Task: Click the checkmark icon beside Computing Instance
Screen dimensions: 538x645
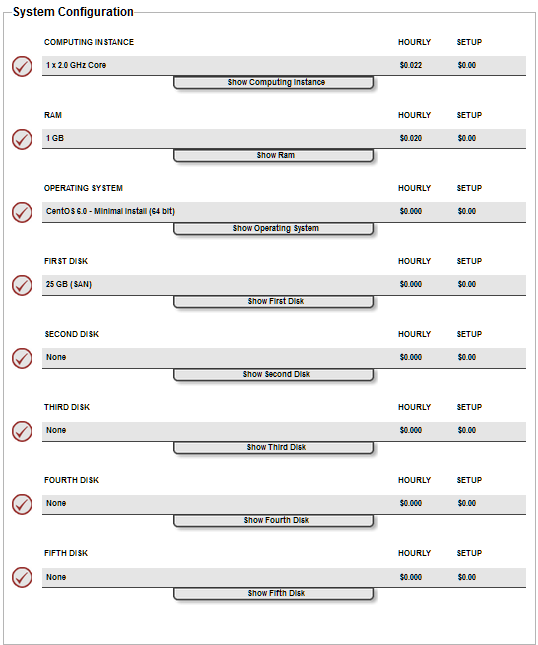Action: [x=22, y=66]
